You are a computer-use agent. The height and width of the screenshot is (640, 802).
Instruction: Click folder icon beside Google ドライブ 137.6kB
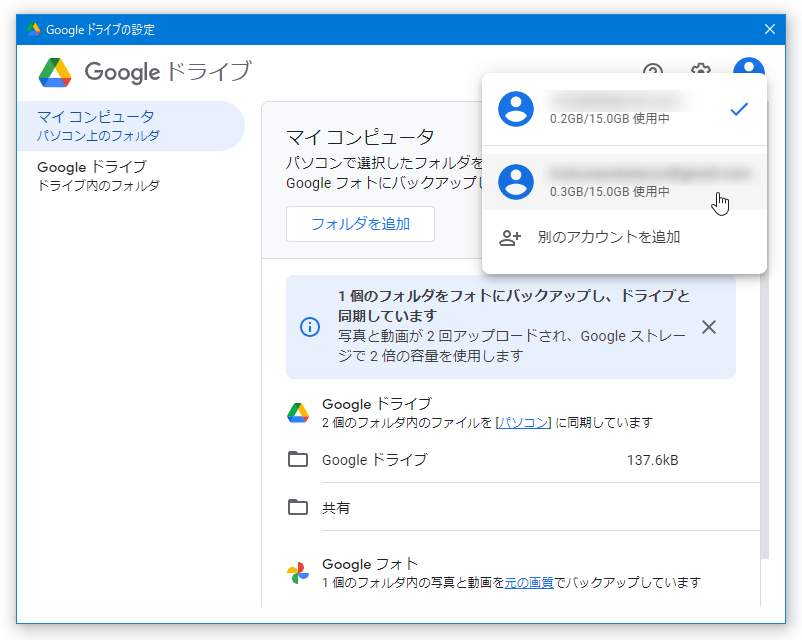point(298,459)
